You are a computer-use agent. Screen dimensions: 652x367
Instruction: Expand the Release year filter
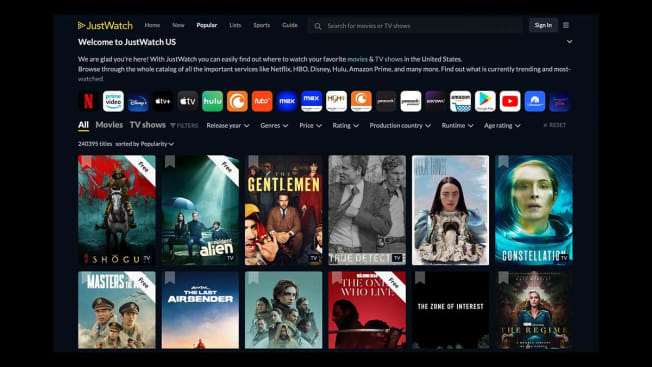[228, 126]
